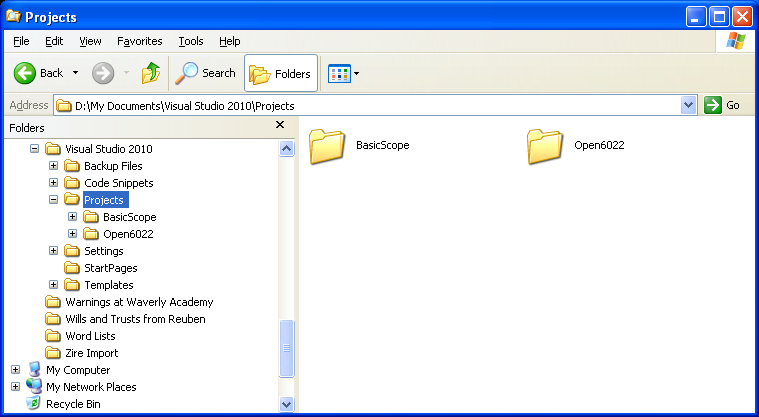Select large Open6022 folder in file pane
This screenshot has width=759, height=417.
click(x=545, y=146)
